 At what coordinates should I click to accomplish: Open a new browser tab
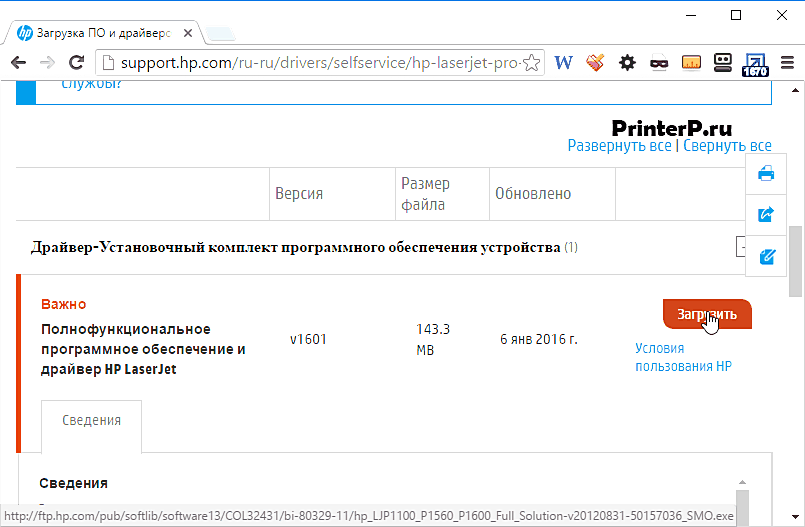[220, 34]
